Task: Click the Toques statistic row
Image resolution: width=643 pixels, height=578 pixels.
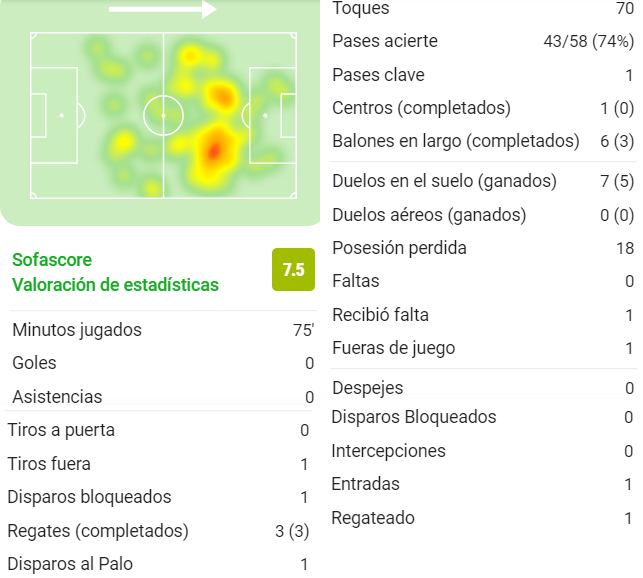Action: 483,8
